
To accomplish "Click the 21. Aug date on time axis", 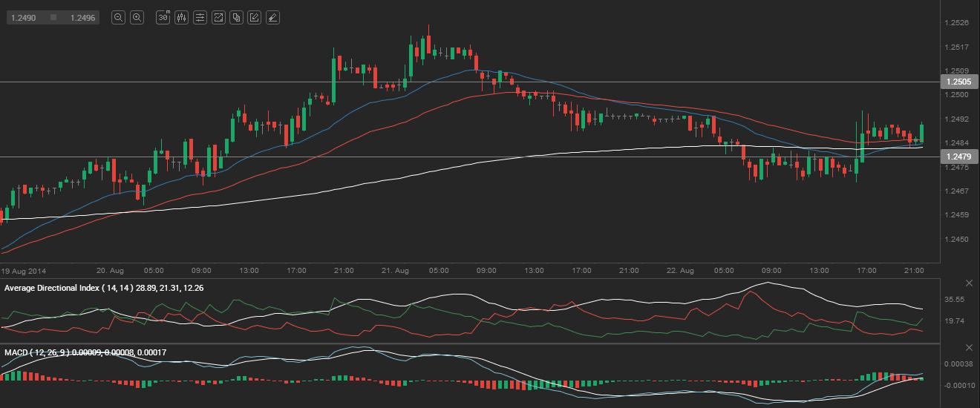I will tap(396, 271).
